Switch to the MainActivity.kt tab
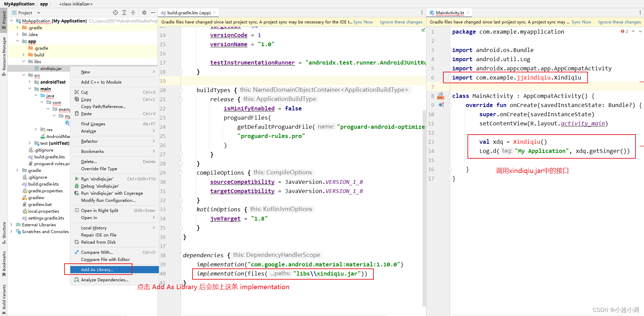Viewport: 644px width, 316px height. coord(449,13)
